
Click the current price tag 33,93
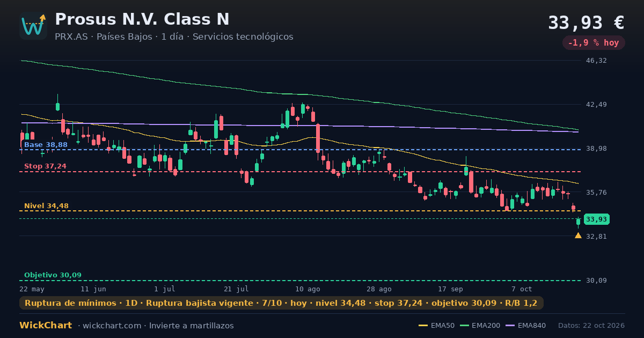597,219
